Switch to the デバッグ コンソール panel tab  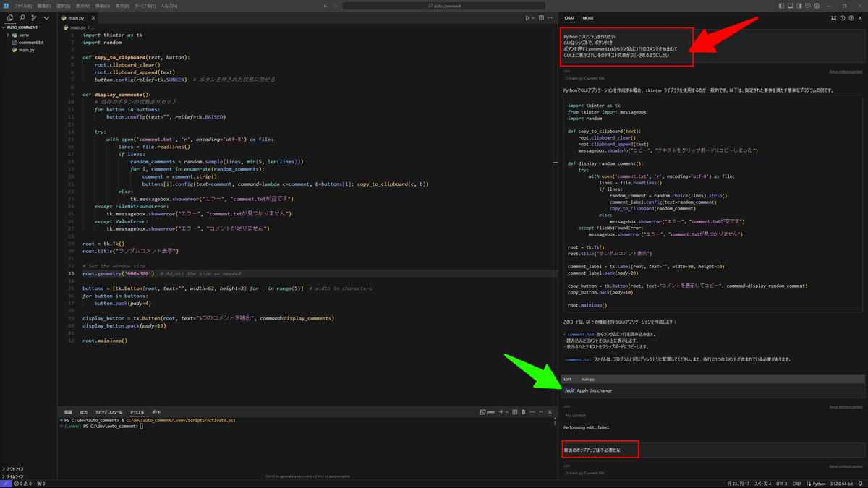click(109, 412)
